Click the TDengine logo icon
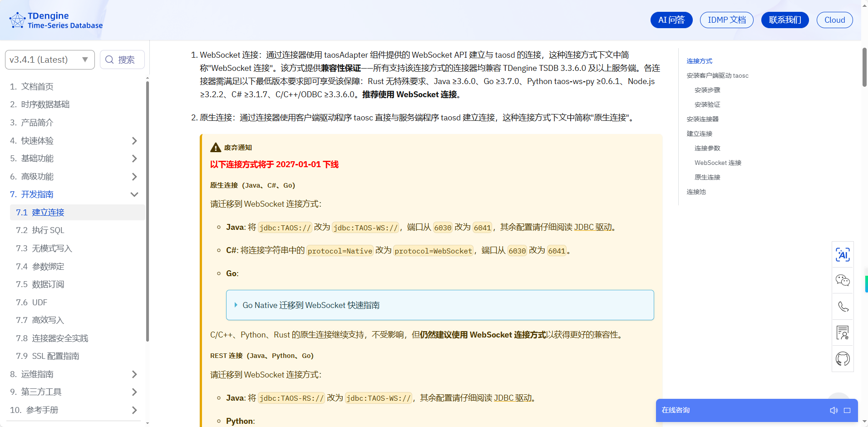 point(17,20)
